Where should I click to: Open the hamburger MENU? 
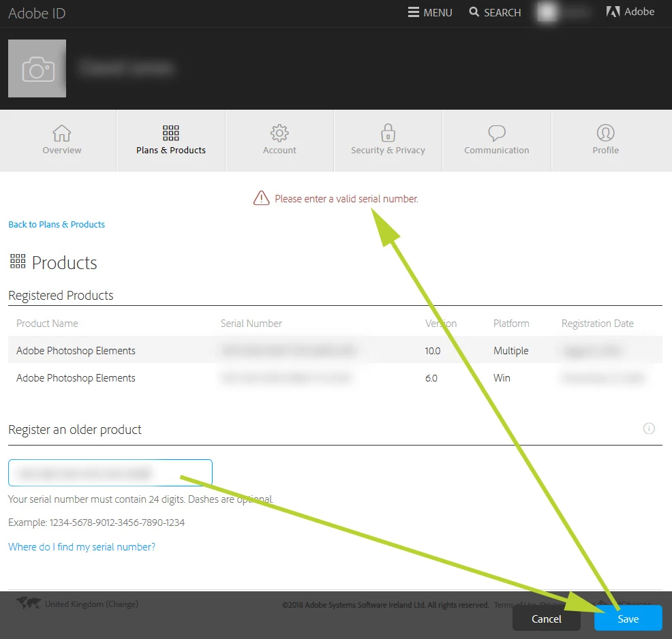430,12
